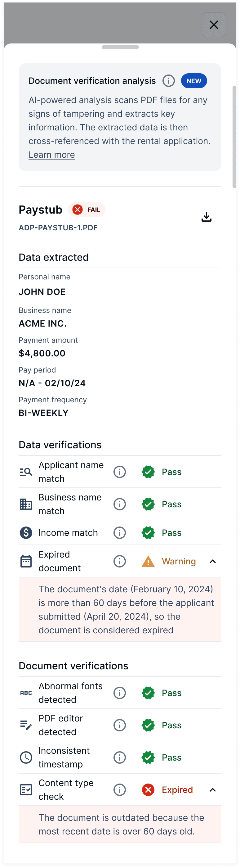The width and height of the screenshot is (240, 868).
Task: Click the building icon next to Business name match
Action: click(x=26, y=504)
